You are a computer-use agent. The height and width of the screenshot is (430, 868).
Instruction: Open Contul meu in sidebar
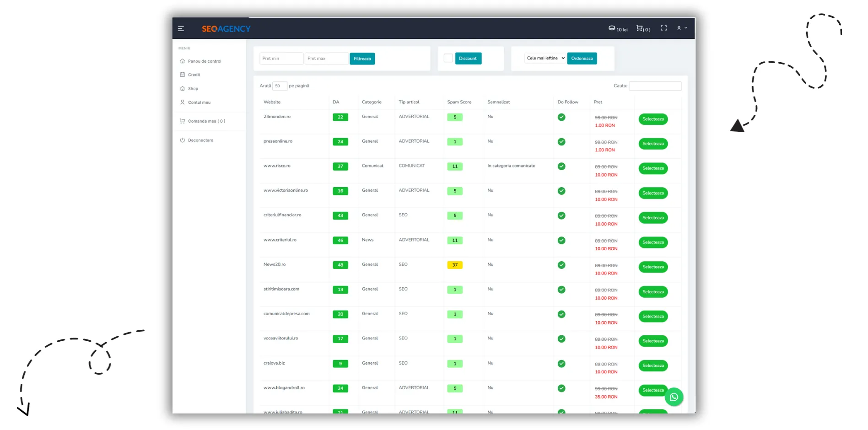tap(199, 102)
